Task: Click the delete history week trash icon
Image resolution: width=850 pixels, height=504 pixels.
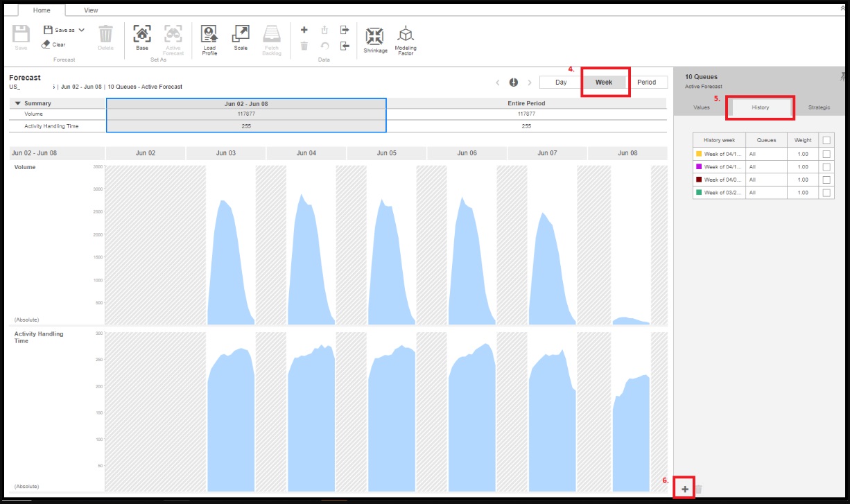Action: pyautogui.click(x=699, y=489)
